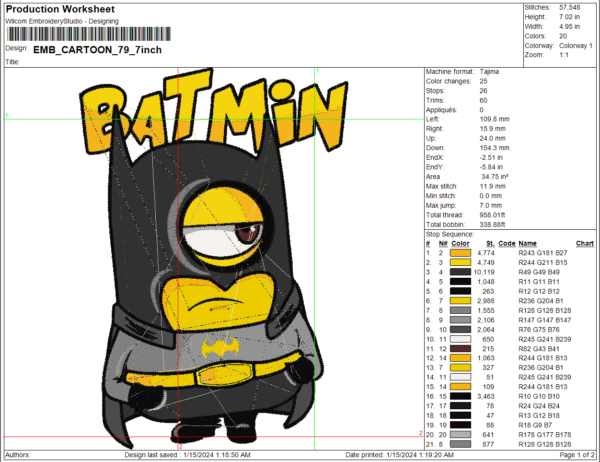Select stop 10 off-white color swatch
The height and width of the screenshot is (462, 600).
coord(459,337)
